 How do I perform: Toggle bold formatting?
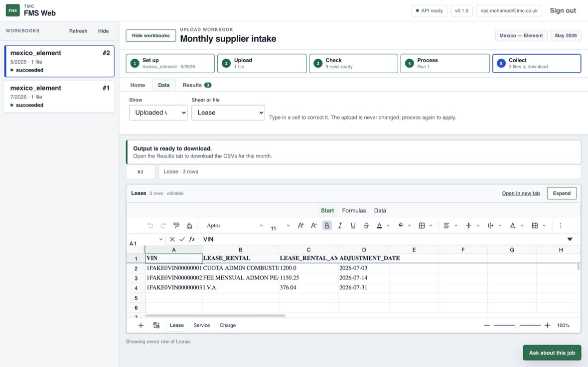tap(327, 225)
